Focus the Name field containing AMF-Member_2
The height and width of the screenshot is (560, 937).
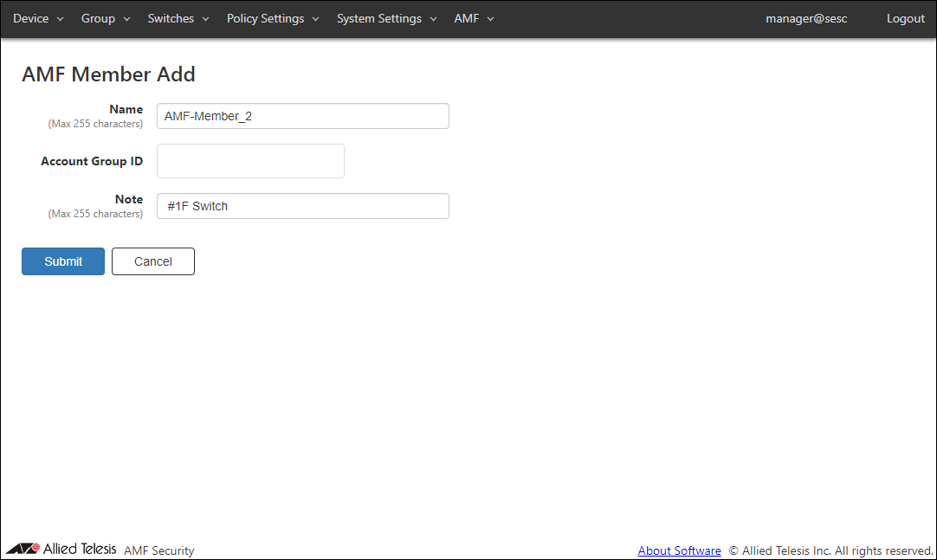point(302,116)
